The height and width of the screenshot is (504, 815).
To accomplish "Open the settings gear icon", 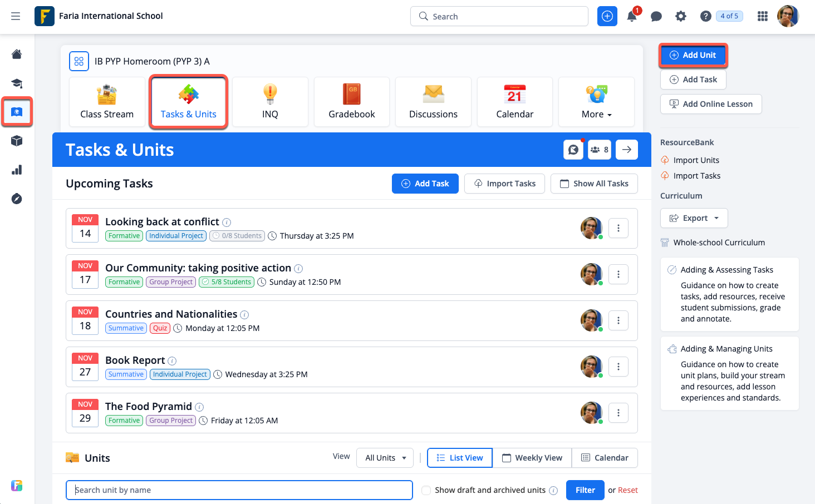I will point(681,16).
